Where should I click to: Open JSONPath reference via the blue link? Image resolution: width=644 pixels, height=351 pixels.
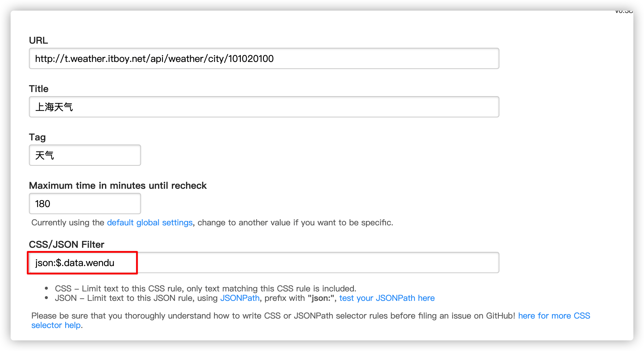point(240,298)
